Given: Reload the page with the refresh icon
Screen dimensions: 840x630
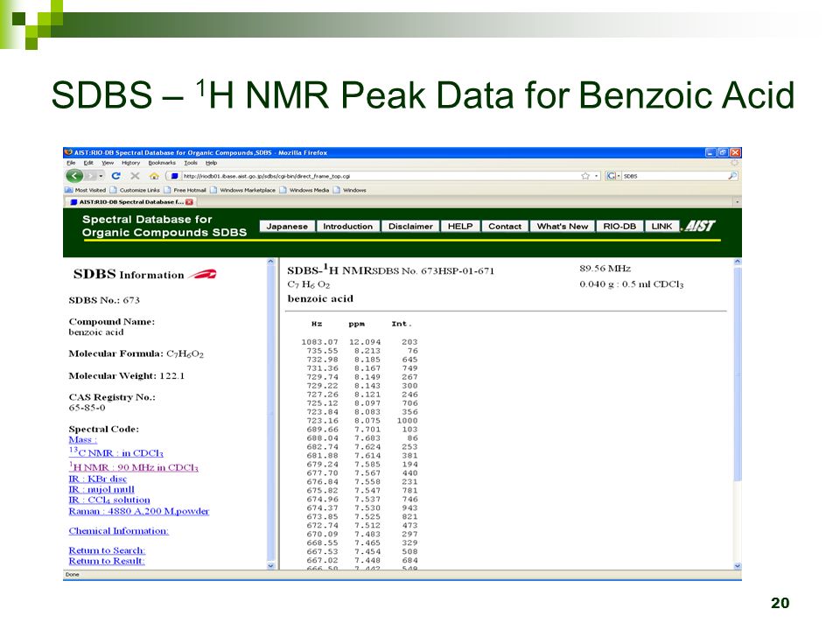Looking at the screenshot, I should point(115,176).
